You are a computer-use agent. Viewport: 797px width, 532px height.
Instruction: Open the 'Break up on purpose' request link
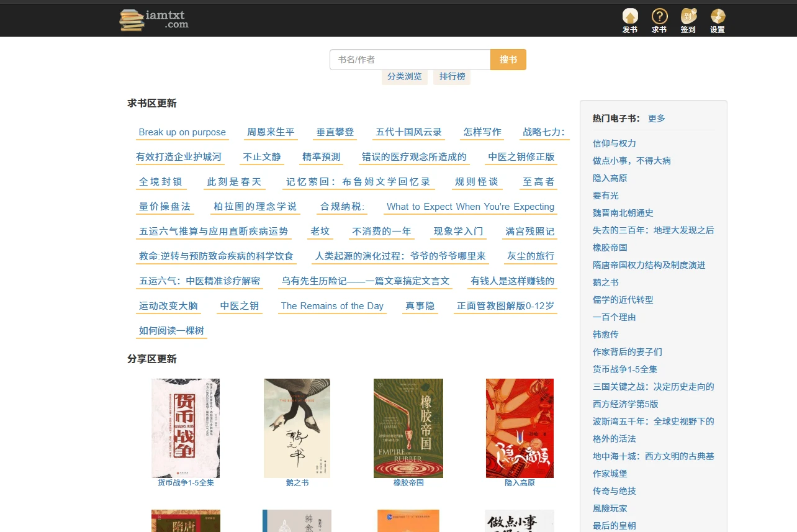click(182, 132)
